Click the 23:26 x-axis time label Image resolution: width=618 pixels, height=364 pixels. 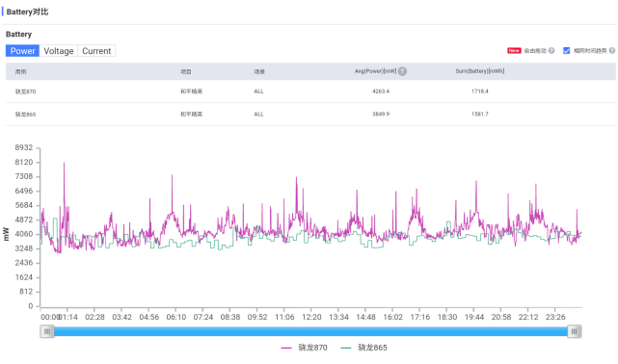(x=555, y=317)
